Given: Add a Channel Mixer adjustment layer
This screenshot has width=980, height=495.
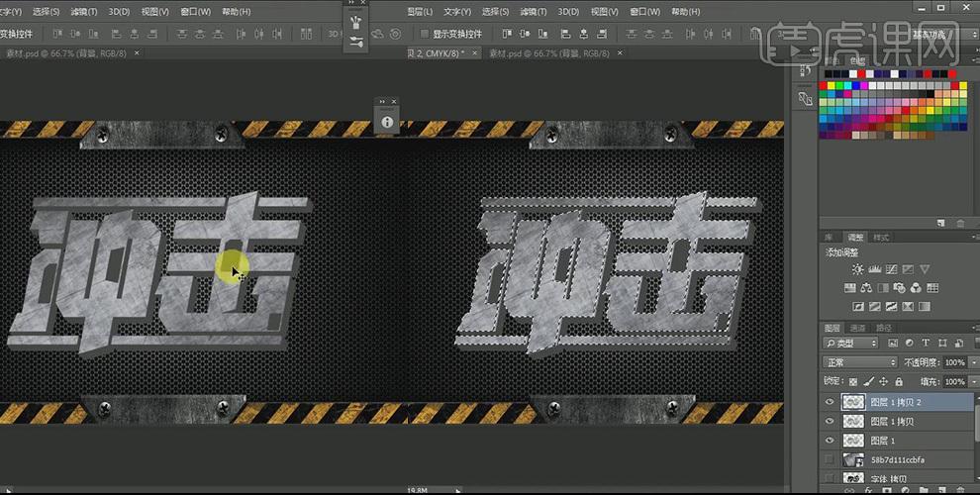Looking at the screenshot, I should click(916, 288).
